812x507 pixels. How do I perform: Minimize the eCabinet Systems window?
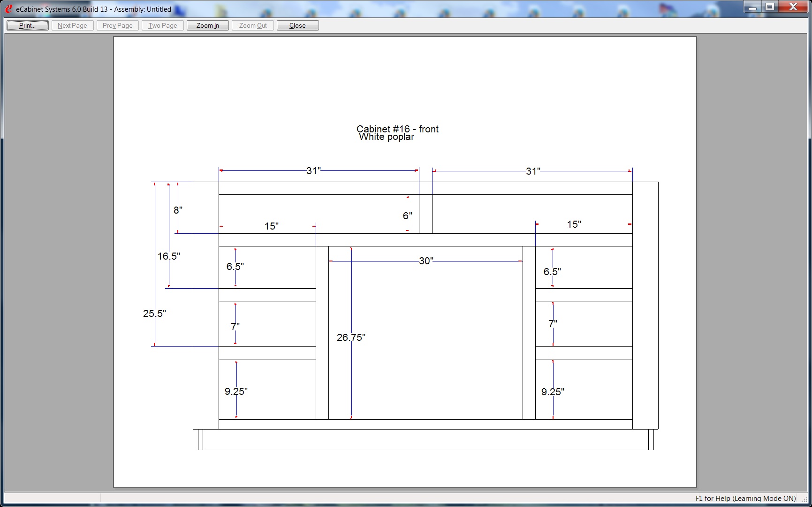point(752,7)
